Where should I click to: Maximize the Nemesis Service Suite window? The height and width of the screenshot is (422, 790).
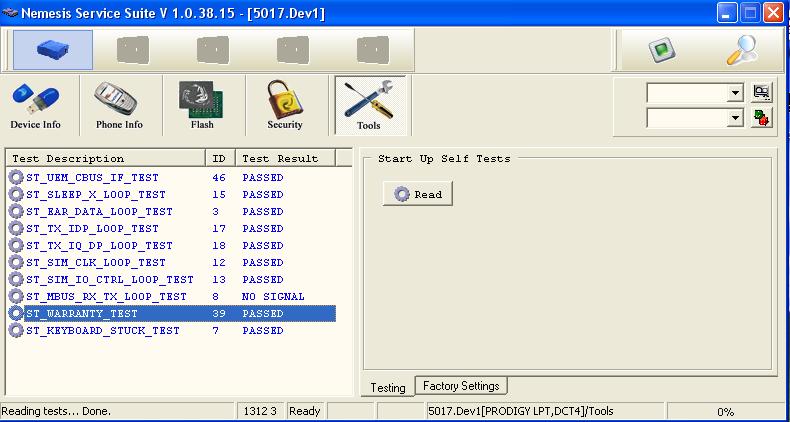coord(750,13)
